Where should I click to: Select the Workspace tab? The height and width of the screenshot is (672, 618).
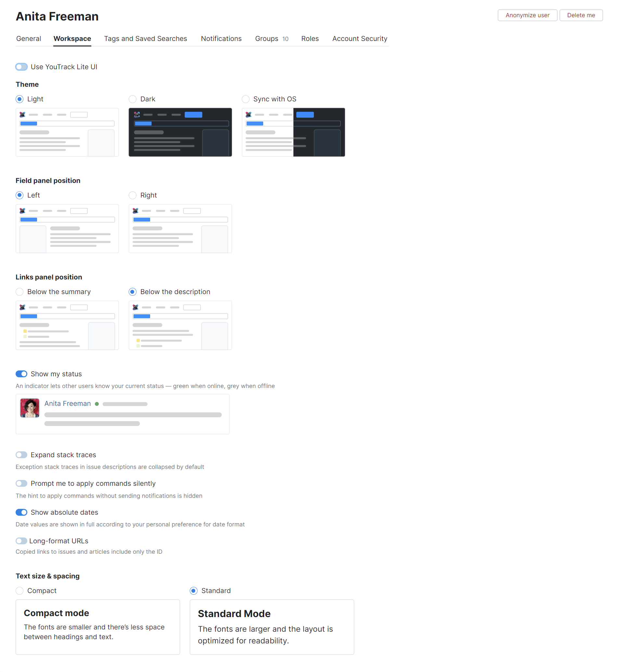72,38
